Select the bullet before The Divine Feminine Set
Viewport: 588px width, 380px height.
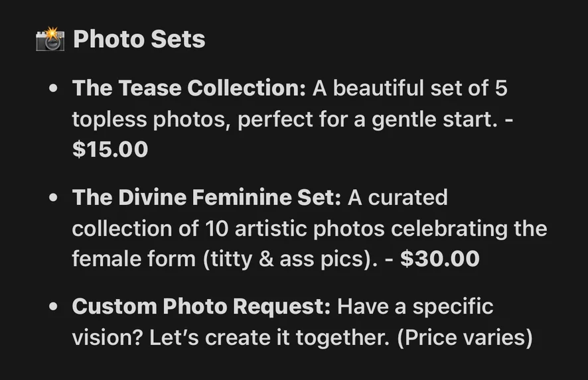click(x=54, y=198)
